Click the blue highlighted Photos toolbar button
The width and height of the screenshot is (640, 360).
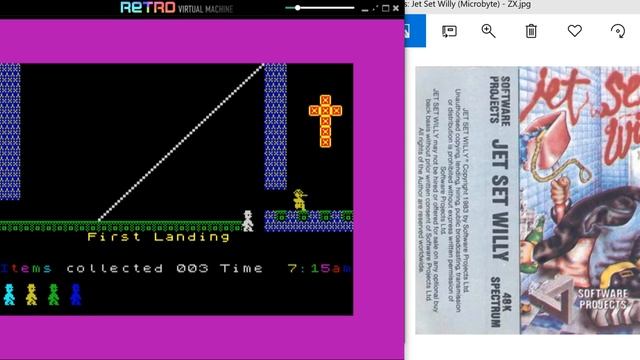415,31
